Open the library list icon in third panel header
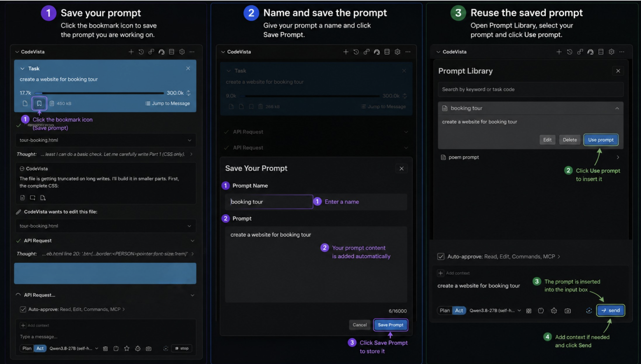 pyautogui.click(x=601, y=52)
